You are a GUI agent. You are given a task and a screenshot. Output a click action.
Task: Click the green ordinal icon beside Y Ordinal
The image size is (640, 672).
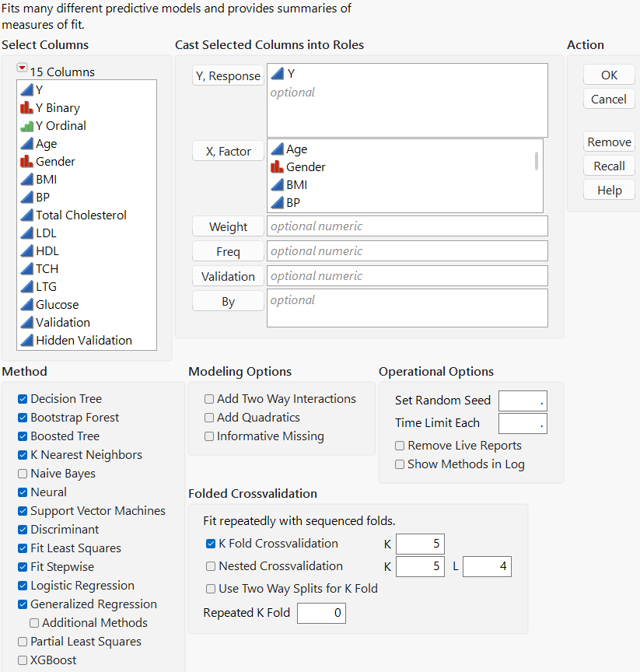26,126
